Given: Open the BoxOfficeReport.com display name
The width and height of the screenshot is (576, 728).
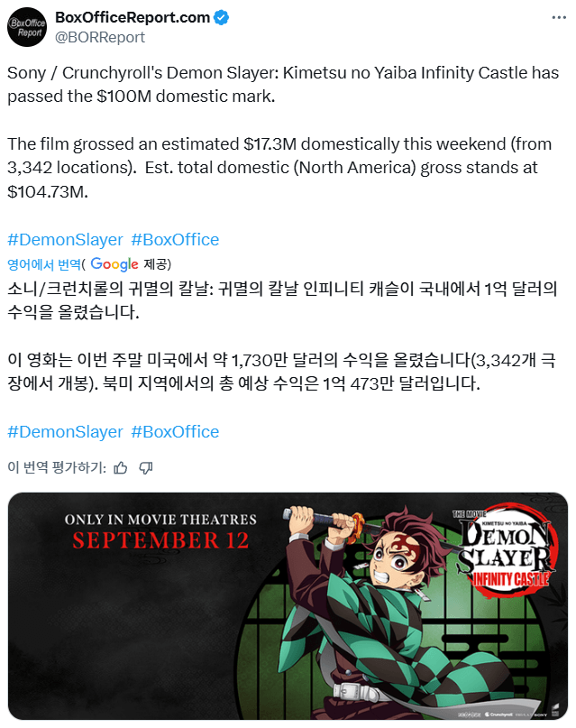Looking at the screenshot, I should pos(133,18).
